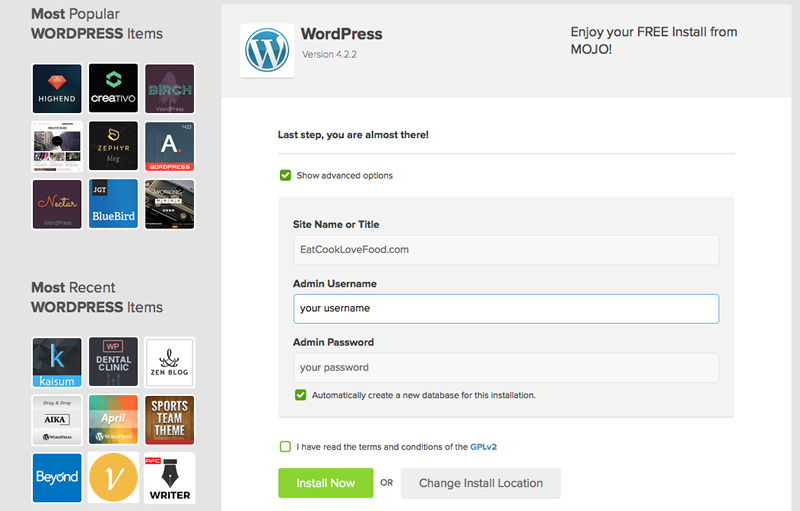Select the Sports Team Theme item
Screen dimensions: 800x511
[169, 420]
